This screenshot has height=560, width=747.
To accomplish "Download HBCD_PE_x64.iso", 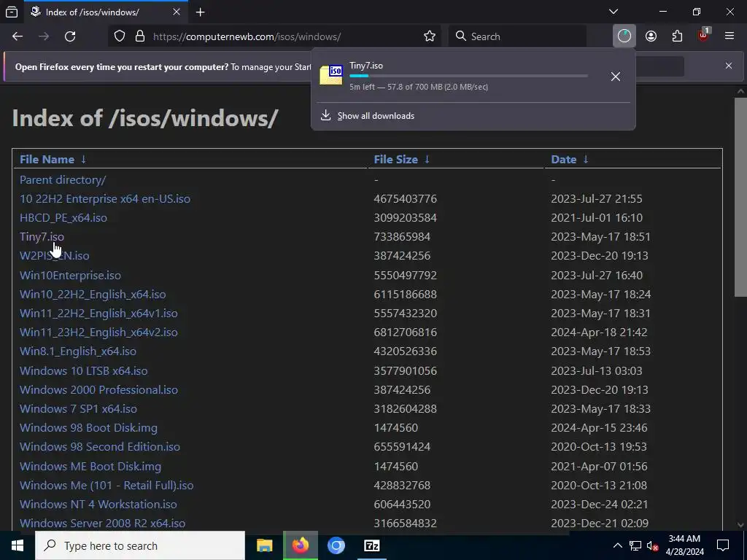I will click(x=63, y=217).
